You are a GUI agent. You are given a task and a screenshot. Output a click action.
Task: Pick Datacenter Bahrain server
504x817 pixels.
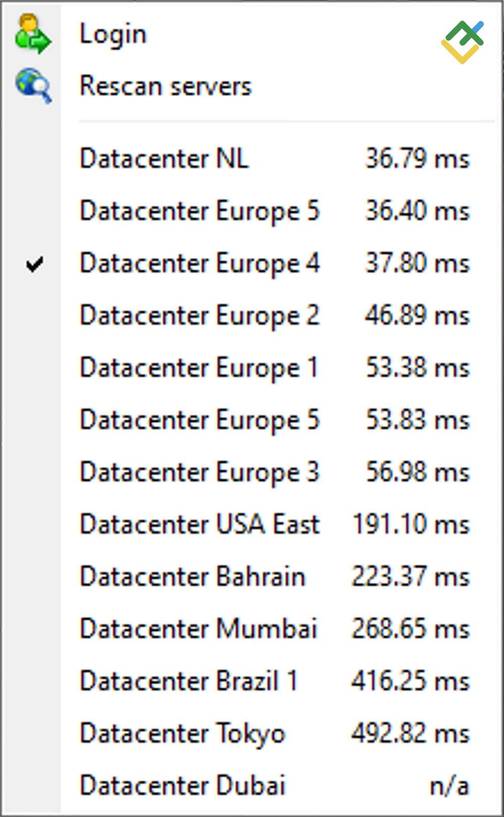click(x=193, y=577)
